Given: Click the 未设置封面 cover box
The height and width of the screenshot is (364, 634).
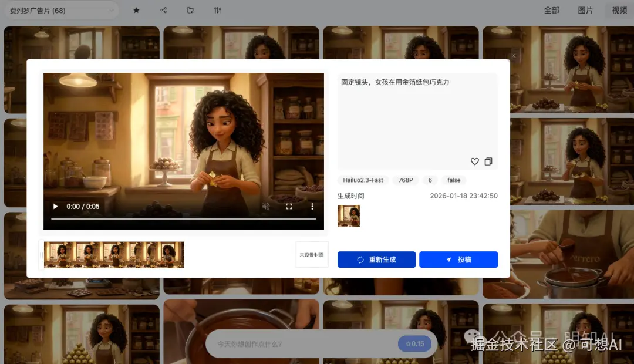Looking at the screenshot, I should tap(312, 255).
